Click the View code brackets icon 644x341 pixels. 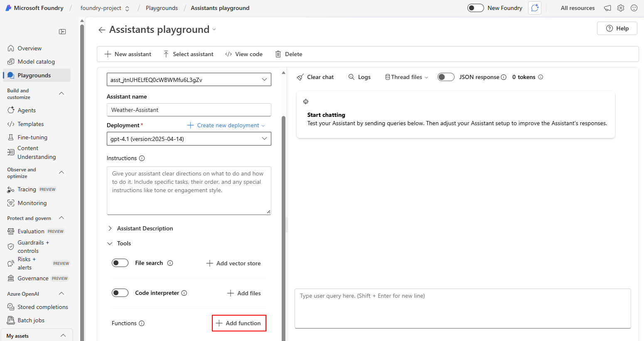click(x=229, y=54)
